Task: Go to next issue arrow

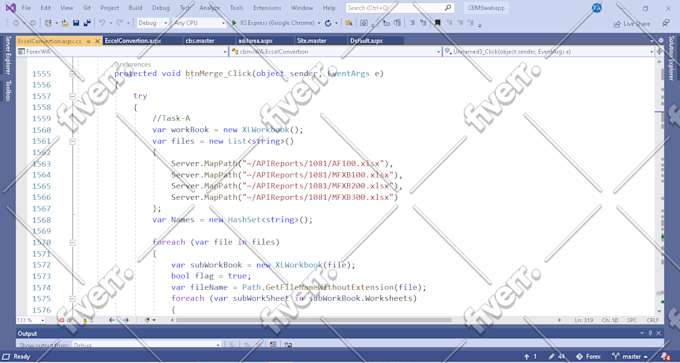Action: [126, 320]
